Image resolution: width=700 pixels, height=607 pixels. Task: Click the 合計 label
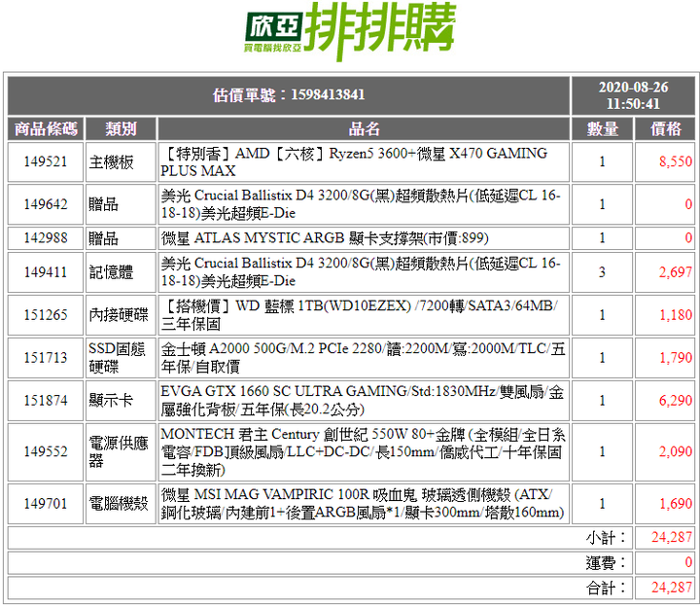pos(607,588)
